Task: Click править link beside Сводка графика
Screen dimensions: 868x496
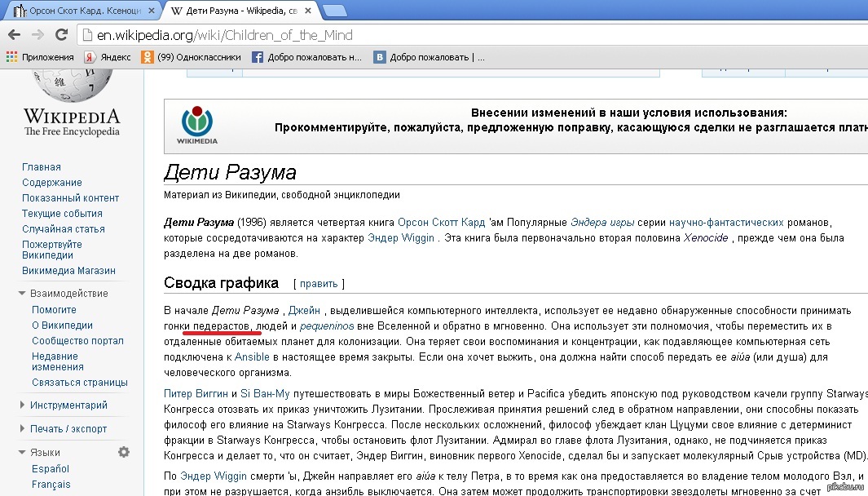Action: tap(319, 284)
